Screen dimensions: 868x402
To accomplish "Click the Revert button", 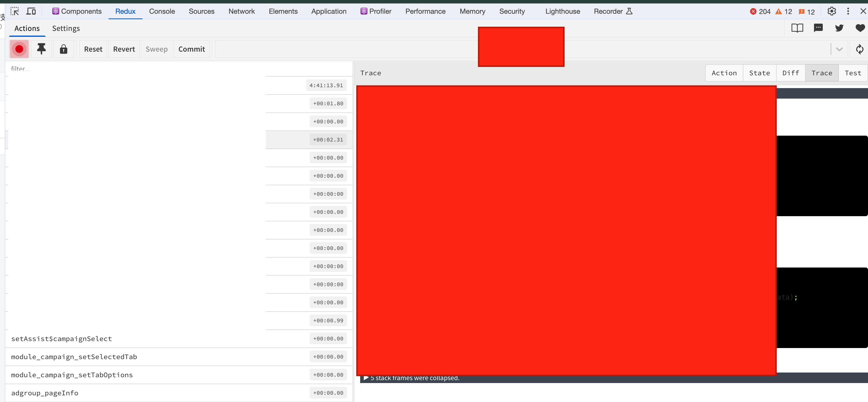I will tap(124, 49).
